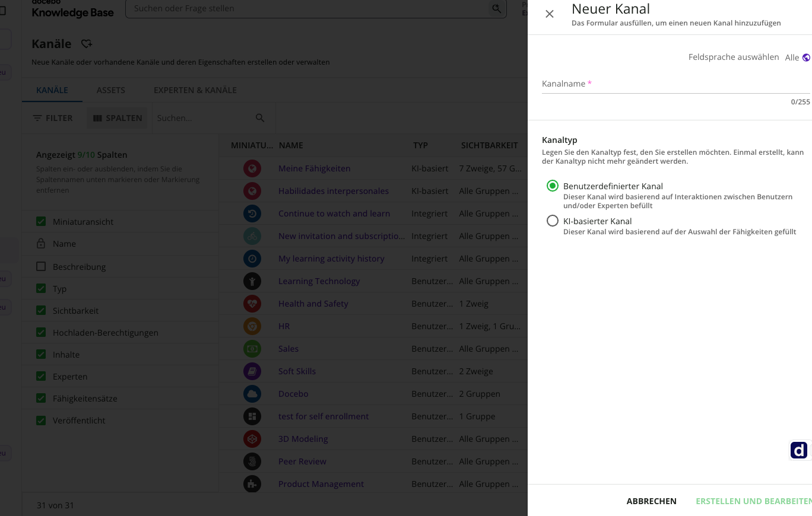The height and width of the screenshot is (516, 812).
Task: Click Continue to watch and learn thumbnail
Action: click(x=252, y=214)
